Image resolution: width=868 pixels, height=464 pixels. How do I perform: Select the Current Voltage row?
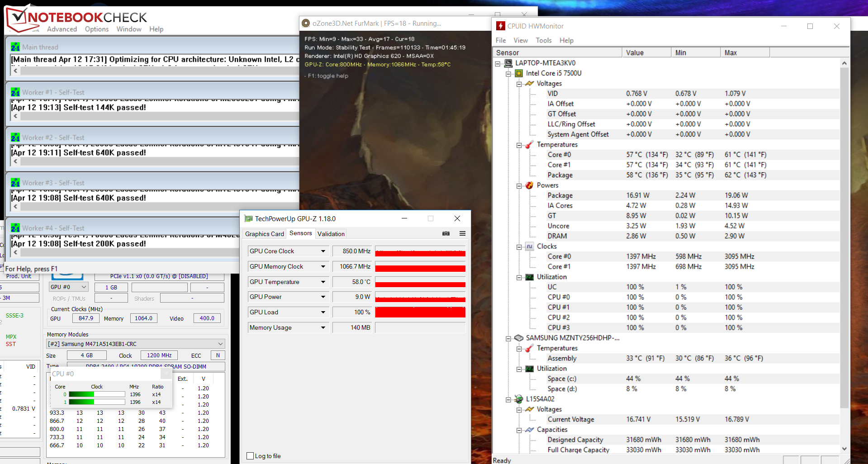(x=666, y=419)
